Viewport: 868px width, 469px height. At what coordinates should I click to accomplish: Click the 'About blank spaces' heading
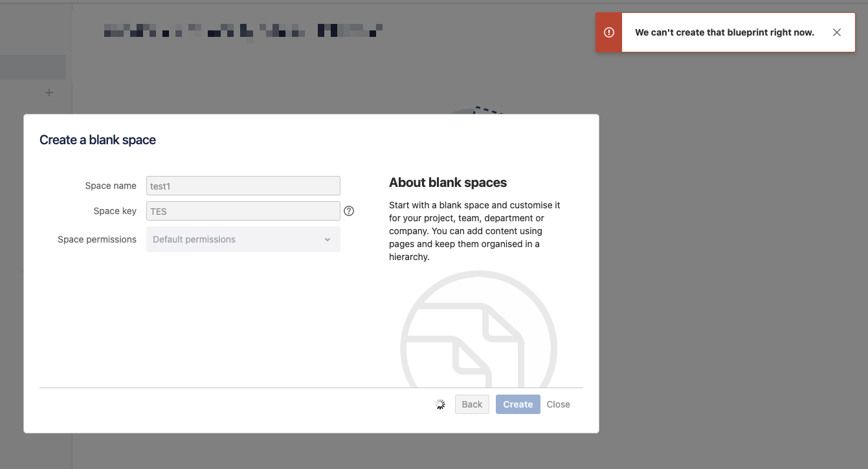pos(448,182)
